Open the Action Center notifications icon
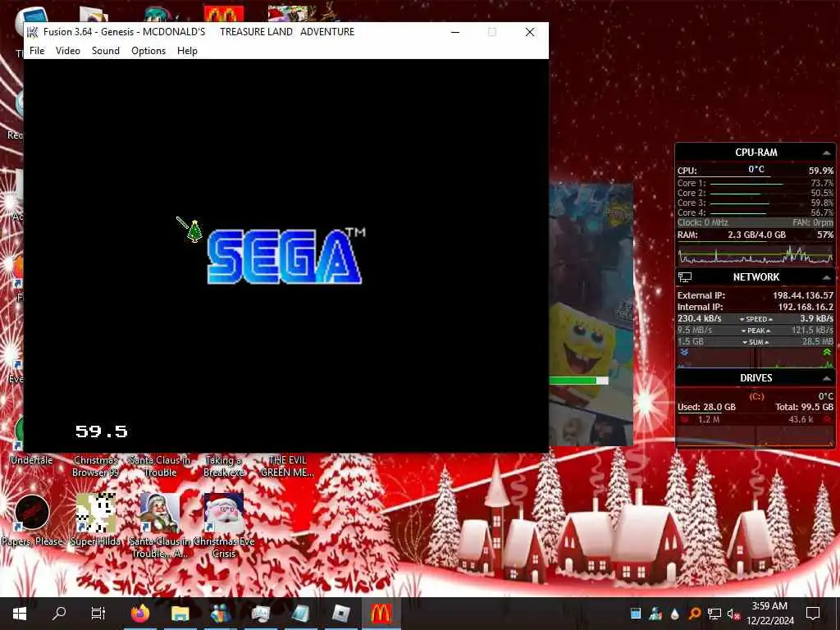 (x=813, y=614)
